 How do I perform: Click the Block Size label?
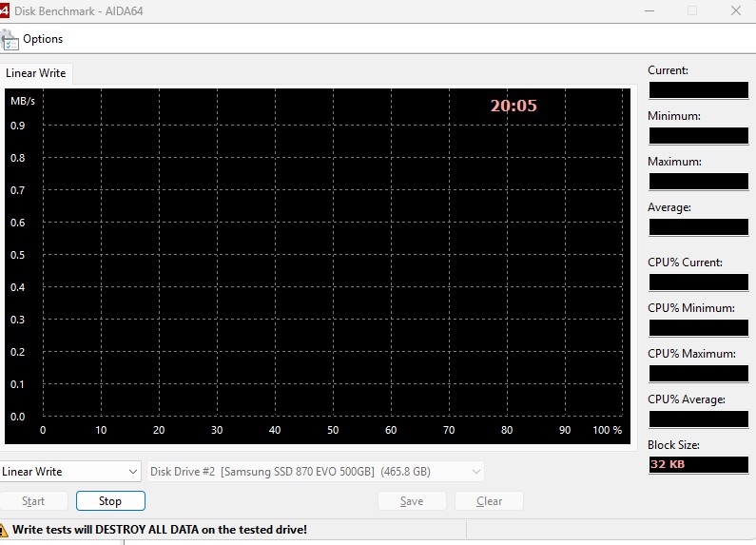coord(673,445)
